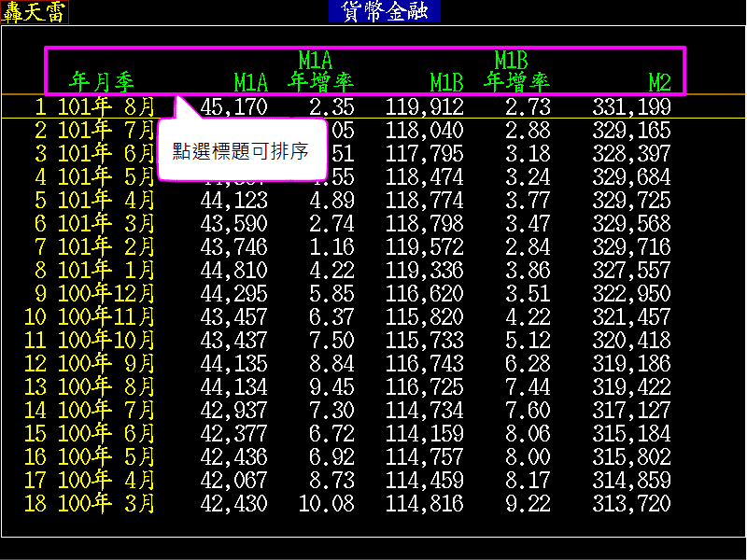The height and width of the screenshot is (560, 747).
Task: Sort table by the M1B column header
Action: [446, 83]
